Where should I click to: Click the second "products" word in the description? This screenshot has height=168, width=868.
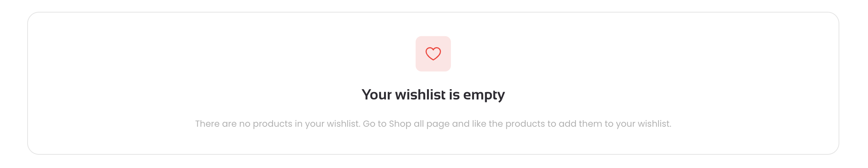coord(526,124)
